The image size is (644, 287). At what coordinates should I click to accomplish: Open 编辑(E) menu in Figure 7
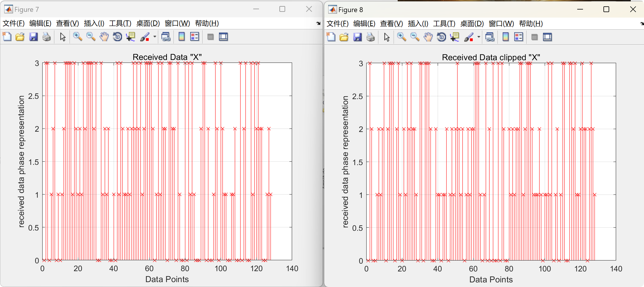pyautogui.click(x=40, y=23)
